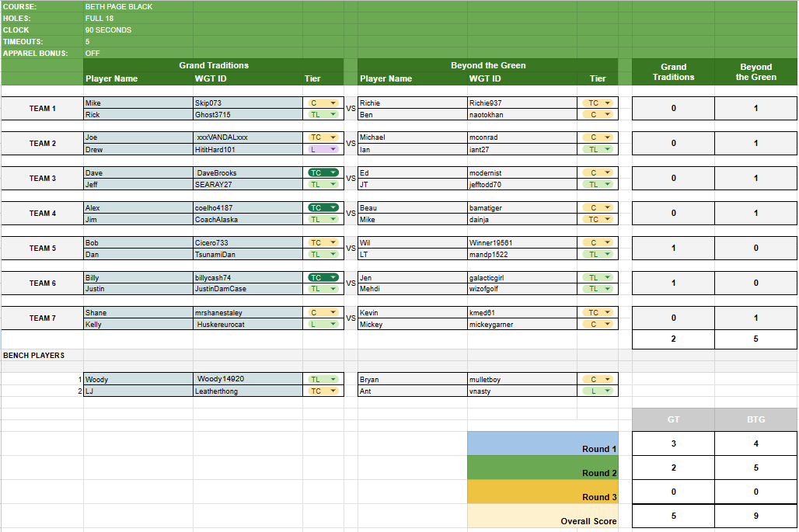Click the BENCH PLAYERS section label
The image size is (799, 532).
click(34, 355)
